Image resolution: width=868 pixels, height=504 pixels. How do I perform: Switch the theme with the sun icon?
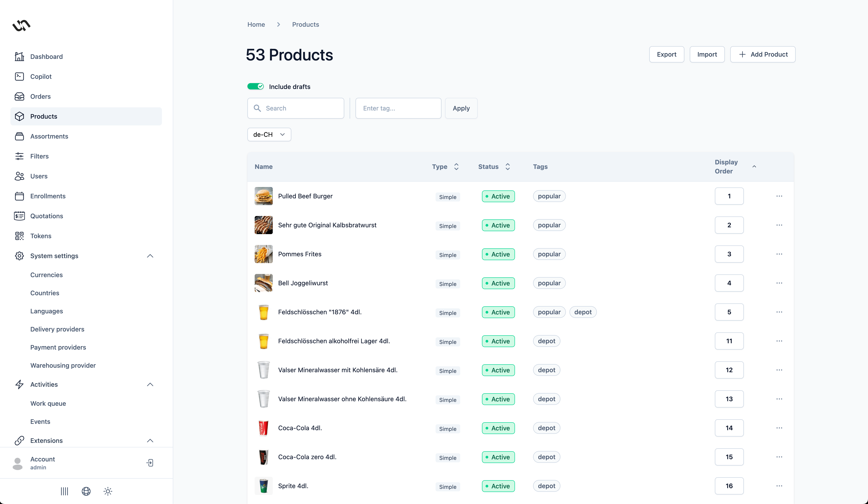click(108, 491)
